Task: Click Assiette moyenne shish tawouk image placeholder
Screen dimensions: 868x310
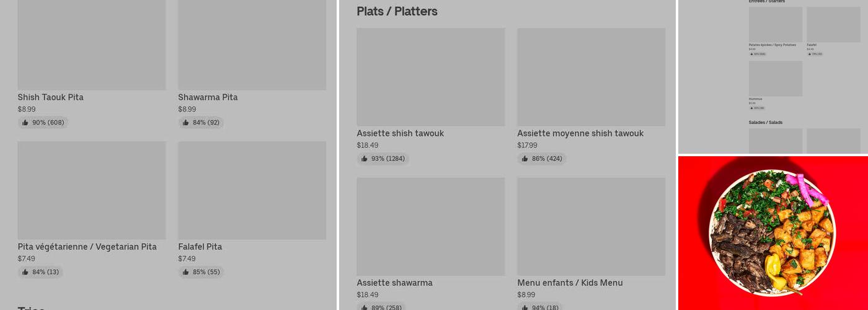Action: pos(591,77)
